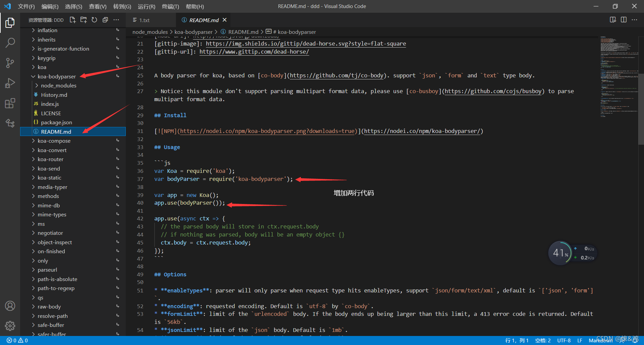Click the VS Code logo icon
Viewport: 644px width, 345px height.
[x=7, y=6]
